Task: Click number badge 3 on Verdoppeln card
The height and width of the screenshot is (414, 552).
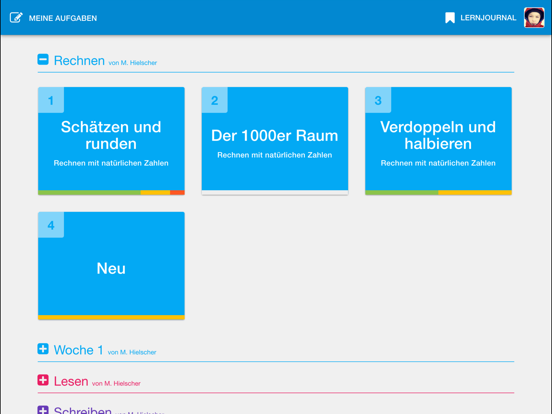Action: (378, 100)
